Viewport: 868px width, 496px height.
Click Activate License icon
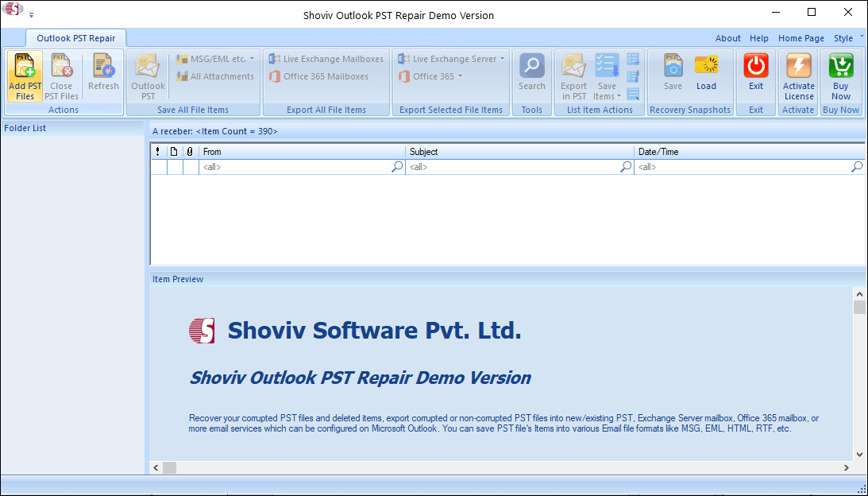tap(799, 66)
